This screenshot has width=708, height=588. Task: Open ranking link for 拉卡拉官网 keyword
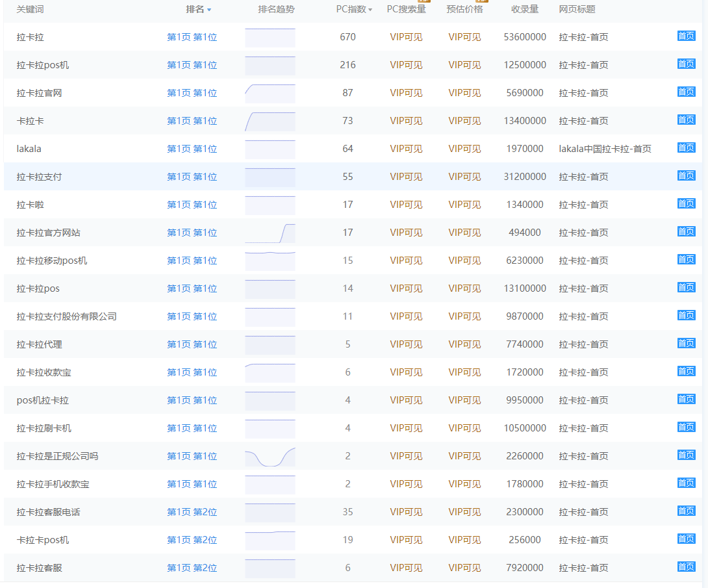(192, 93)
